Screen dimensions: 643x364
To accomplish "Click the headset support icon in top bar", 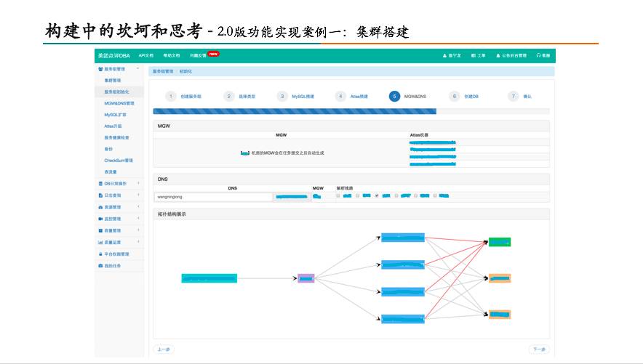I will pyautogui.click(x=538, y=55).
